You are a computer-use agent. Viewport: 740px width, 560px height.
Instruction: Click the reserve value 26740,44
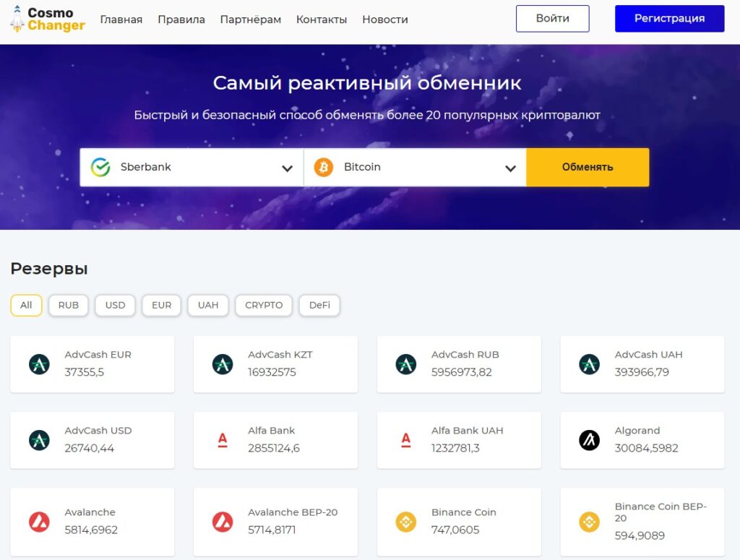[x=89, y=448]
